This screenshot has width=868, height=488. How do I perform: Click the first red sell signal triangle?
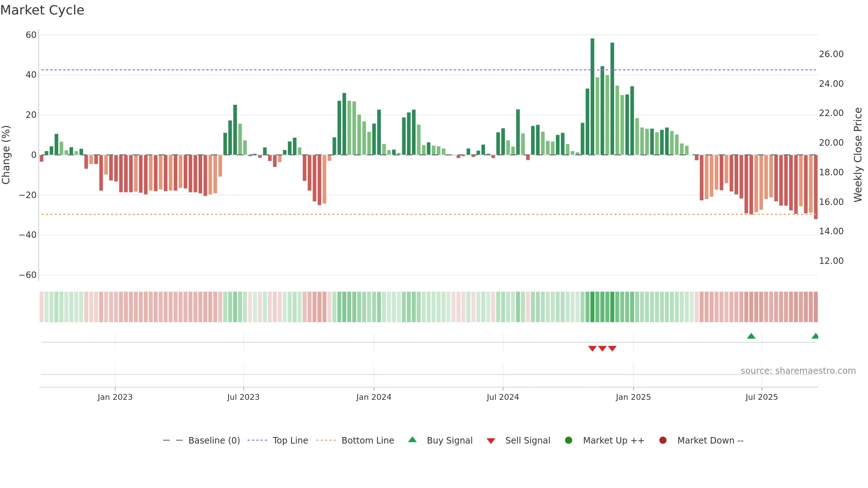(592, 348)
